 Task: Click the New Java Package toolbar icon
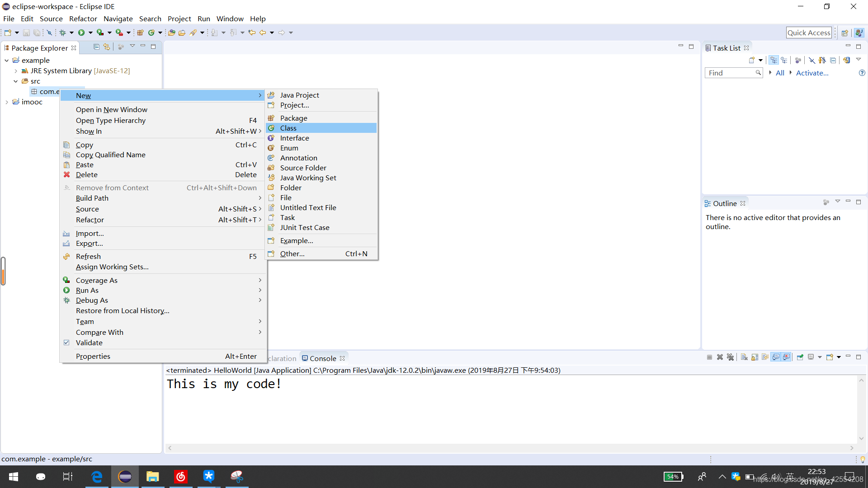pos(140,33)
